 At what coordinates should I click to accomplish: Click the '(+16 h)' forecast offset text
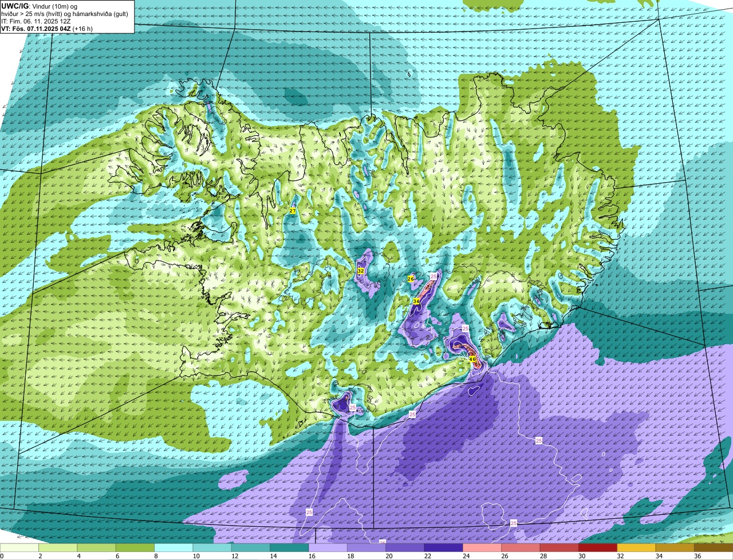click(x=82, y=29)
